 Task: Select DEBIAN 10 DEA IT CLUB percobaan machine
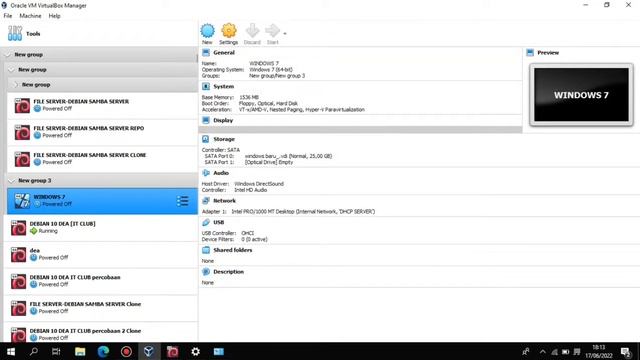click(x=101, y=281)
